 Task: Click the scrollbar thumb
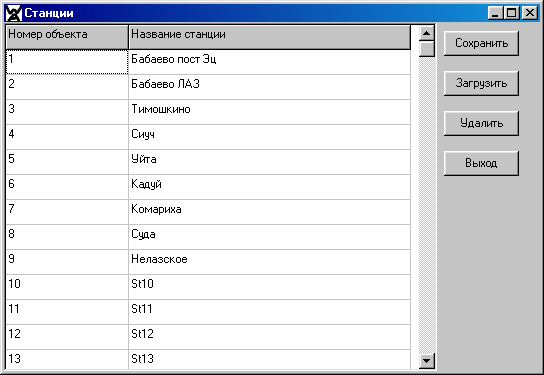(427, 49)
